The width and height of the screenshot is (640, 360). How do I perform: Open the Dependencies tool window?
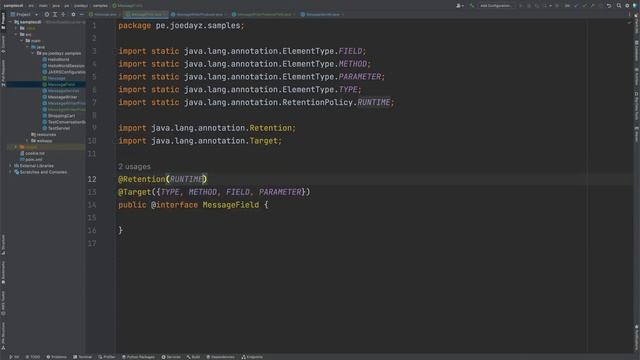[220, 357]
